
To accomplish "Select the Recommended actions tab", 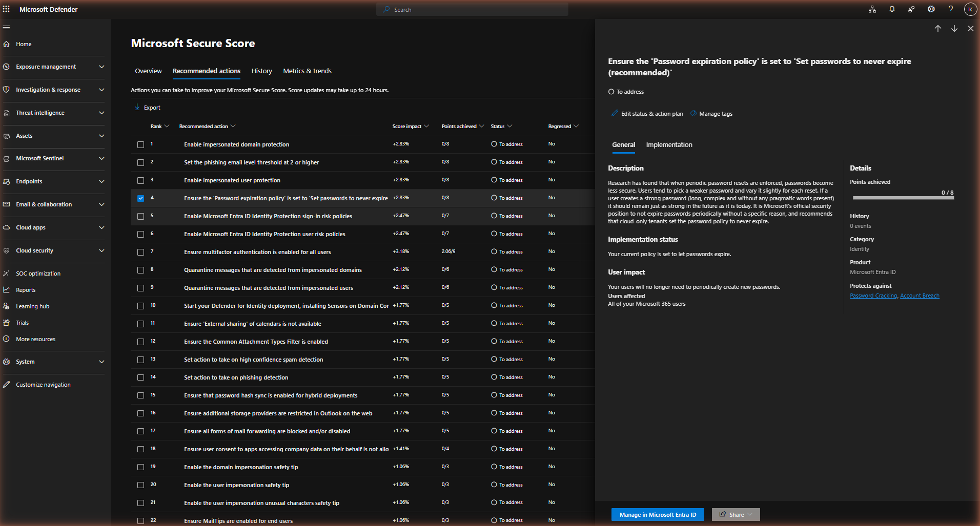I will click(x=207, y=71).
